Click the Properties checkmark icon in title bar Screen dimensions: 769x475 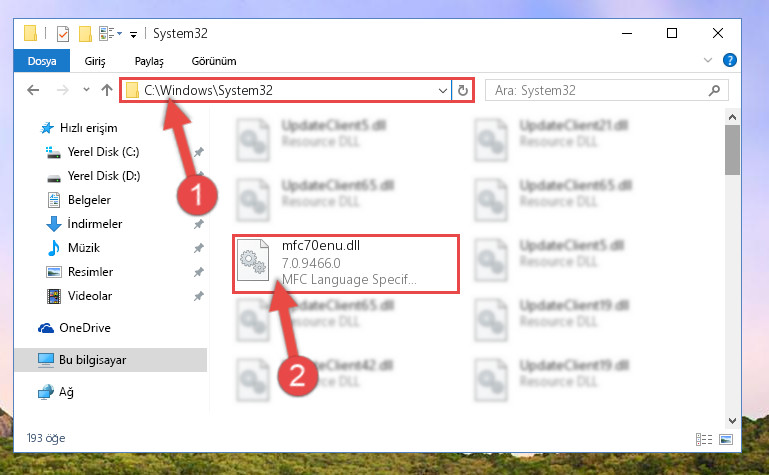63,34
